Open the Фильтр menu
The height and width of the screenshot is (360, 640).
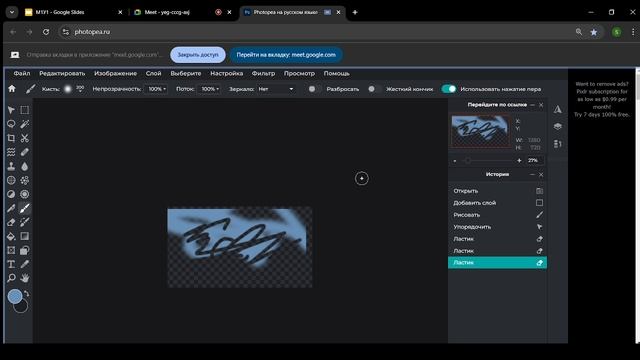(x=263, y=73)
